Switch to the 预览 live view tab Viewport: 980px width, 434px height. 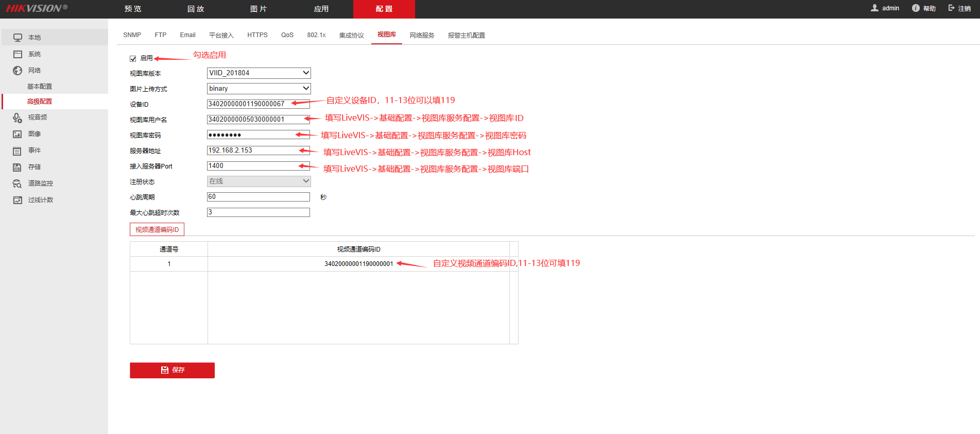pyautogui.click(x=133, y=9)
